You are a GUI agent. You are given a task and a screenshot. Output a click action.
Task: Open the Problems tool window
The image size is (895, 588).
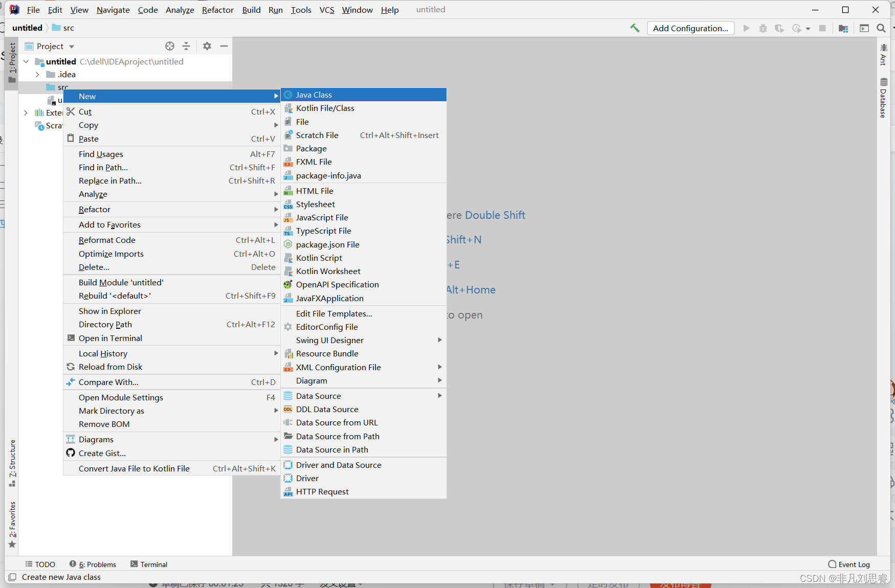(x=93, y=564)
